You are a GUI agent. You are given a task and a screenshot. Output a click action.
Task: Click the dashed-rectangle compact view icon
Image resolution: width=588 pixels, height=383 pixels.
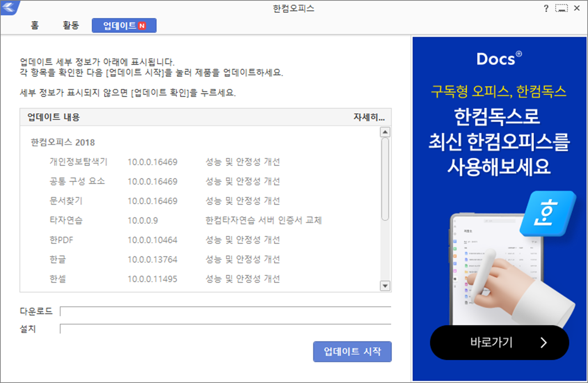561,8
